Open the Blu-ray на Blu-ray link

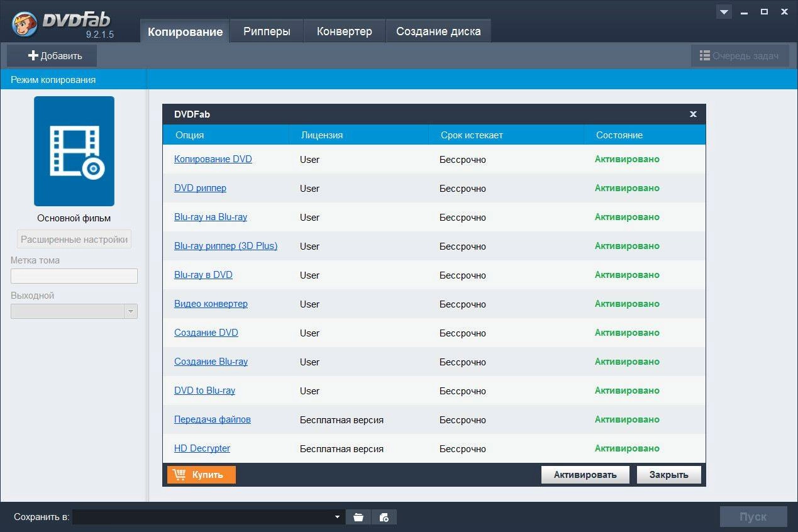coord(211,217)
